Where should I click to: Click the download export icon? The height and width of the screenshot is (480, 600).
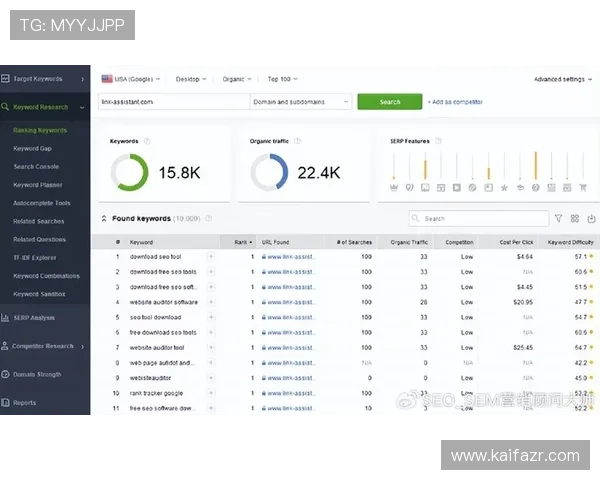591,218
